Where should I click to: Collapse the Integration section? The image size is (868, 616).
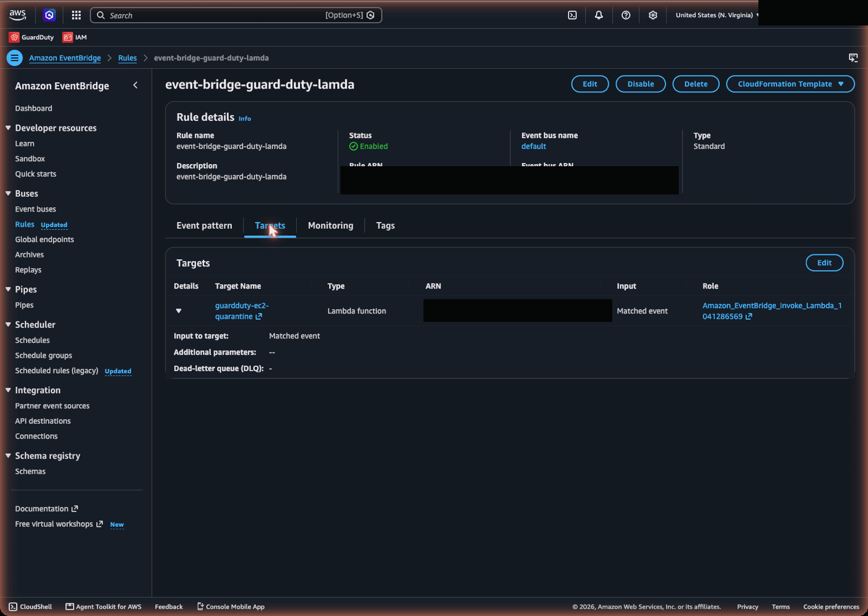[x=8, y=390]
